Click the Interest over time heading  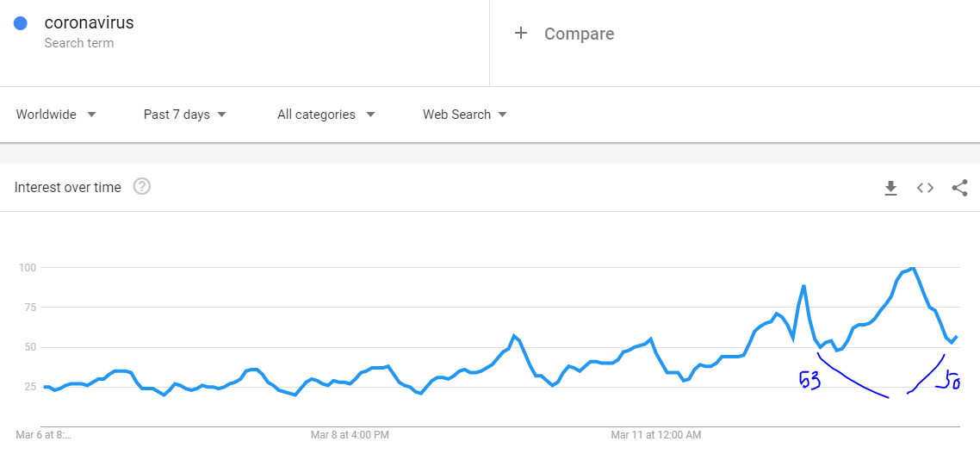point(67,187)
